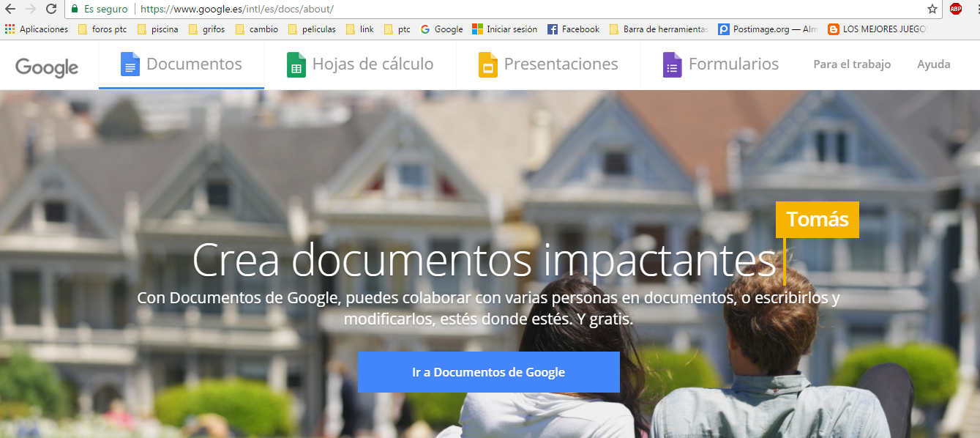
Task: Open the peliculas bookmark folder
Action: 312,29
